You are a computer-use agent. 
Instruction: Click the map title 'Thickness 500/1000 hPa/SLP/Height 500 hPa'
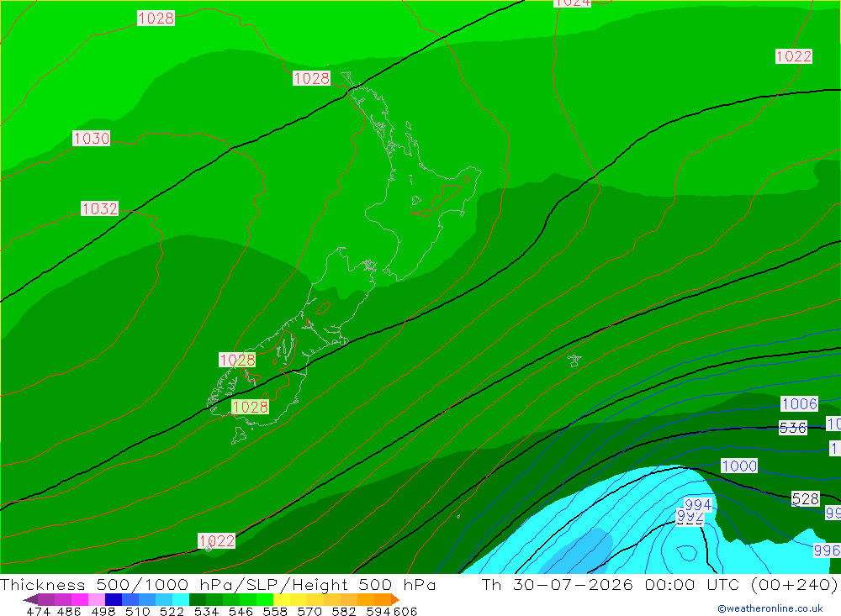[218, 584]
